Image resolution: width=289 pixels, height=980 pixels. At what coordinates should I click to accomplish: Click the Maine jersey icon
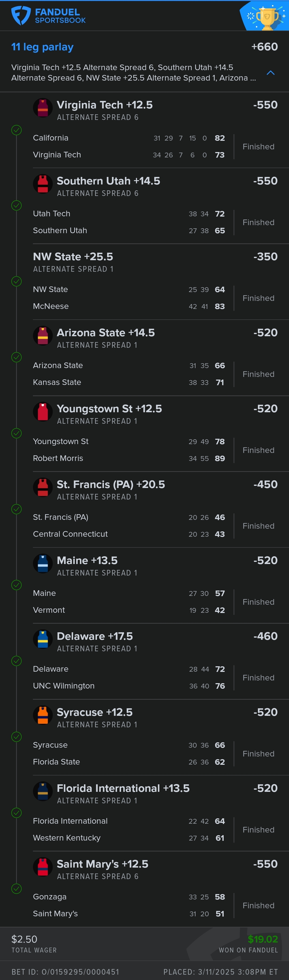43,563
